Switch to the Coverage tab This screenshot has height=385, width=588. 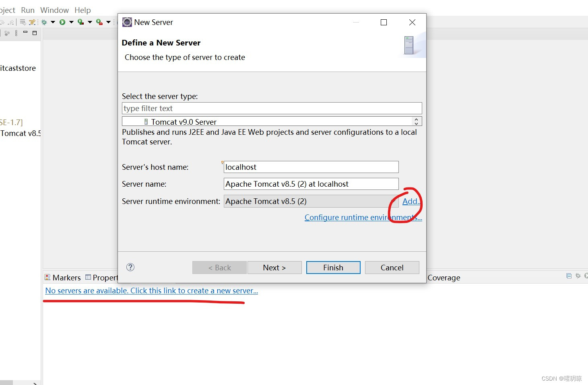[444, 278]
